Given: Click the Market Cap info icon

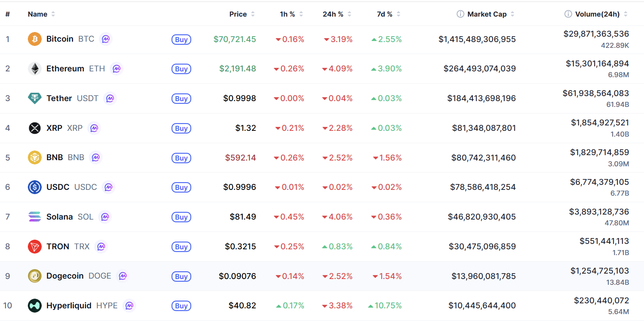Looking at the screenshot, I should pyautogui.click(x=460, y=14).
